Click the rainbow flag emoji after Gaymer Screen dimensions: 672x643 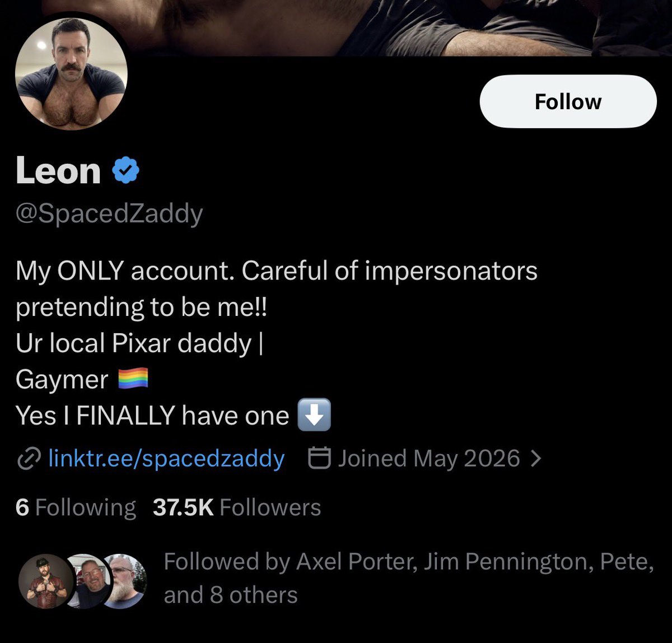pyautogui.click(x=133, y=379)
